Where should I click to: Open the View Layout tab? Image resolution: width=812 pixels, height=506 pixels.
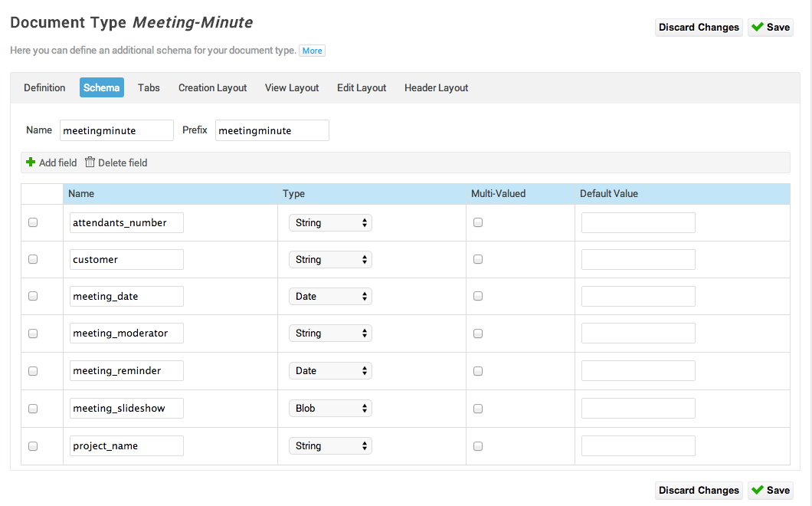coord(292,87)
